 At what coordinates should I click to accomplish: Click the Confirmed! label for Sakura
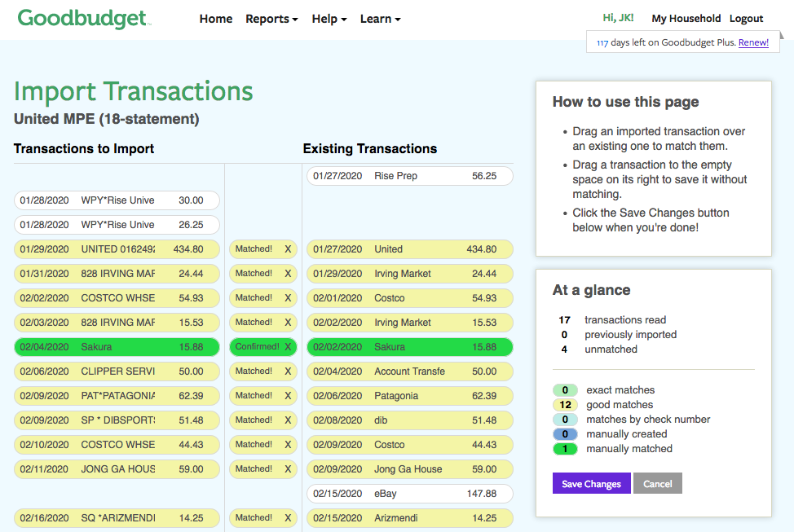coord(258,347)
